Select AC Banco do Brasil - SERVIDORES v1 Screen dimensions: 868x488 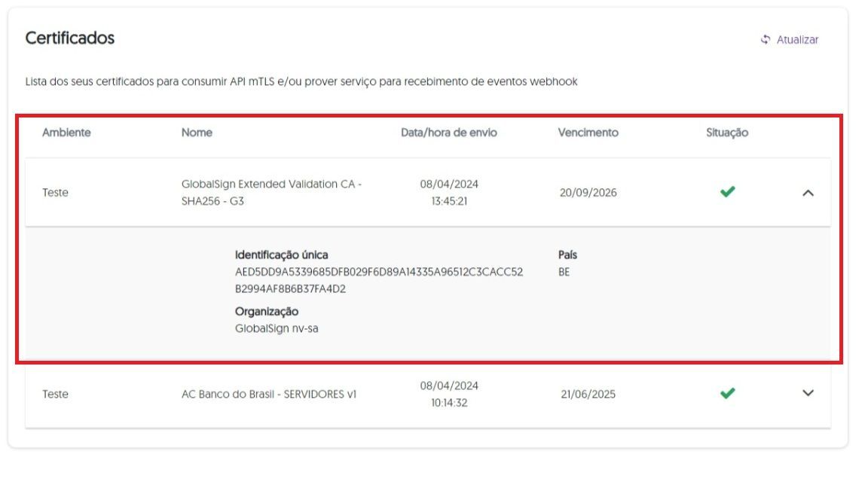[x=269, y=394]
